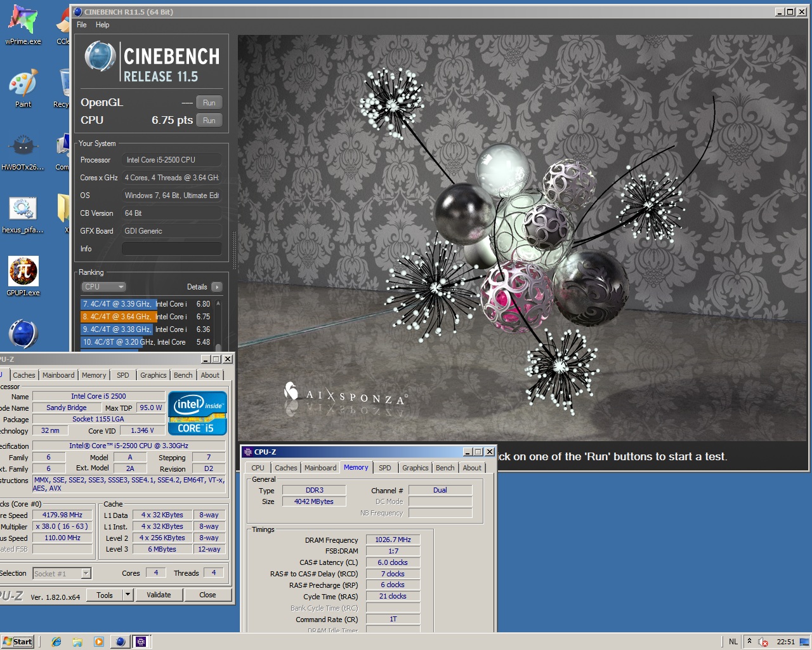Click the Tools button in CPU-Z
The image size is (812, 650).
105,595
